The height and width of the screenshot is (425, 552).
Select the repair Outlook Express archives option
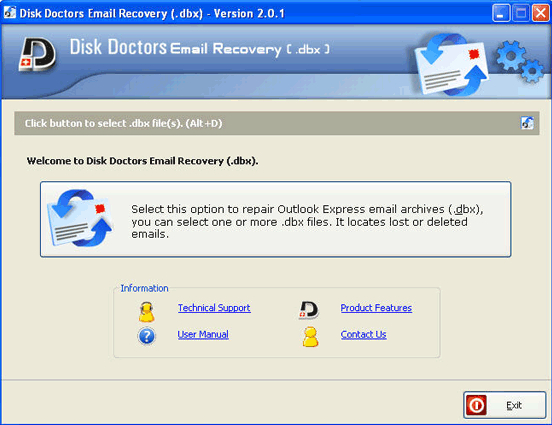coord(276,219)
